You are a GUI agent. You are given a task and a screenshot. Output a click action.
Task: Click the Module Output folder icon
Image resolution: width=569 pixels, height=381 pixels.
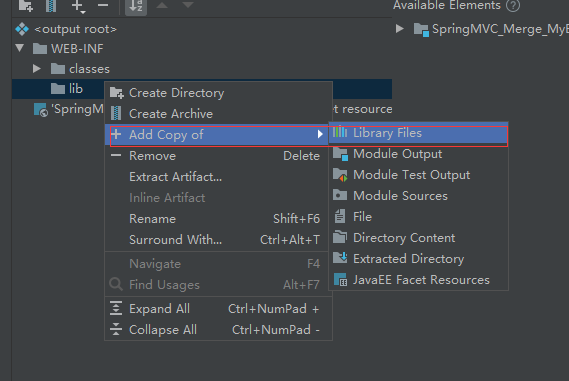point(341,154)
